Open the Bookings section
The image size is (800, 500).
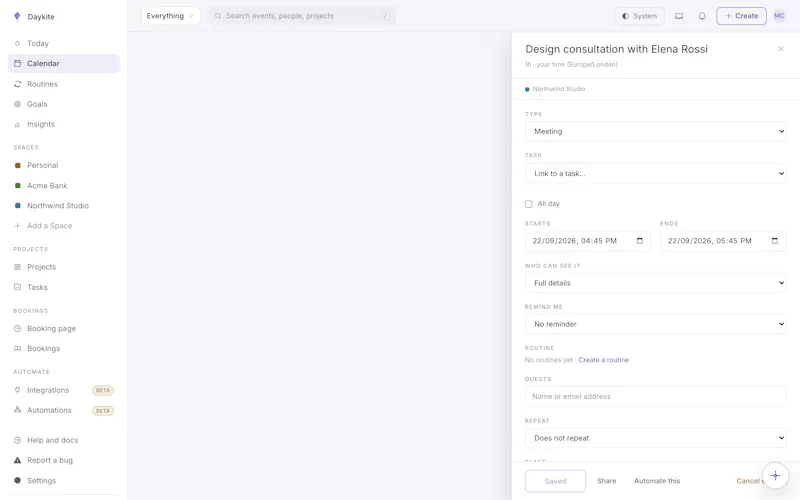click(64, 348)
